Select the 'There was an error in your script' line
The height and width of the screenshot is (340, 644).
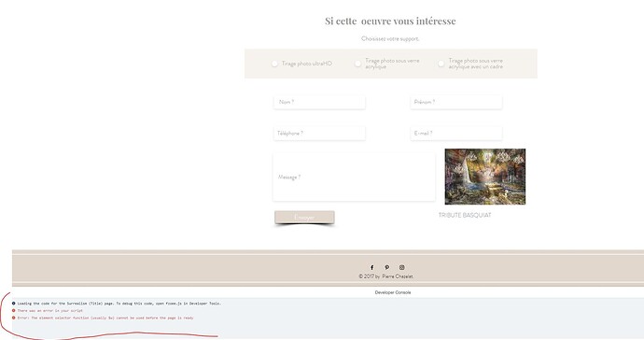coord(50,311)
